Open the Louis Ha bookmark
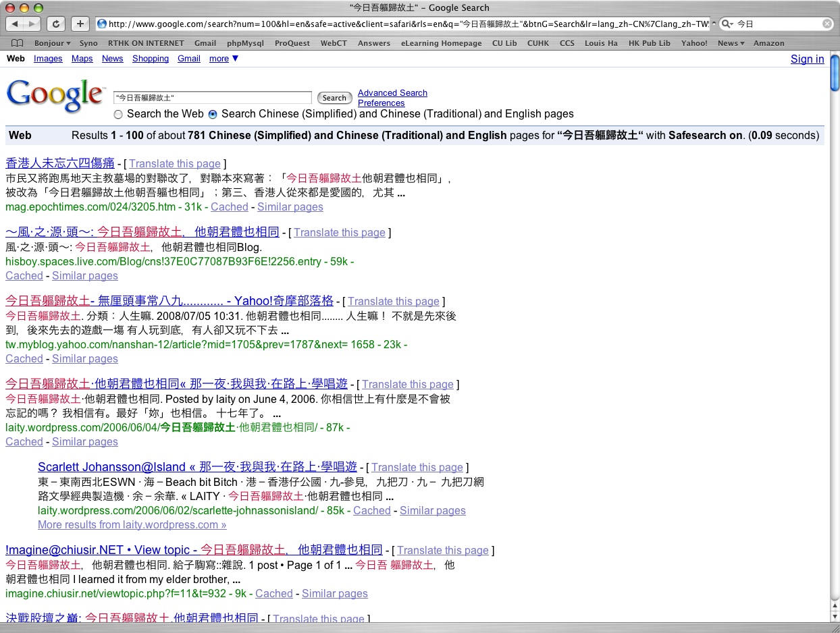 [x=601, y=43]
